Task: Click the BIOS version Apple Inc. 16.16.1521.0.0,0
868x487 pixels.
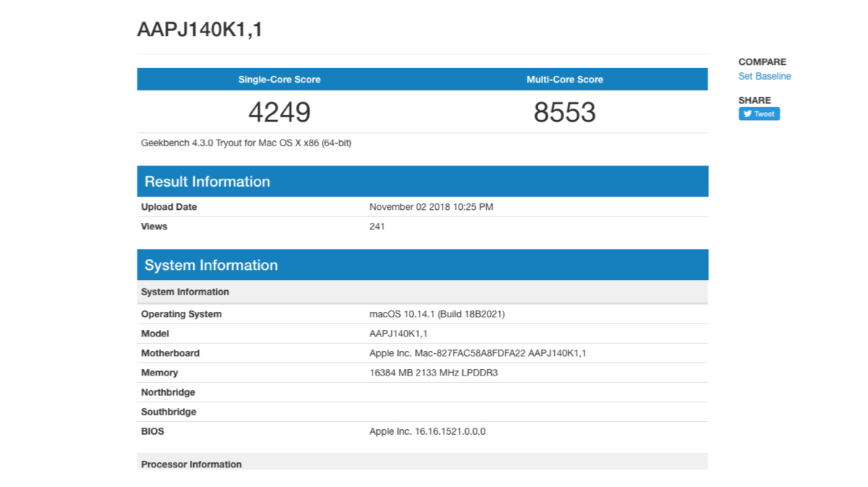Action: coord(427,431)
